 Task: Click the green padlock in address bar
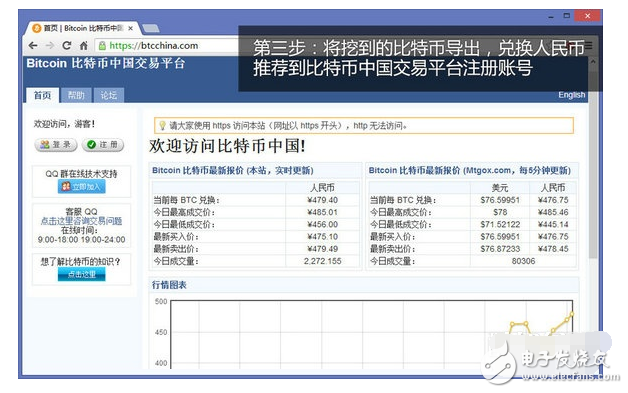click(102, 46)
